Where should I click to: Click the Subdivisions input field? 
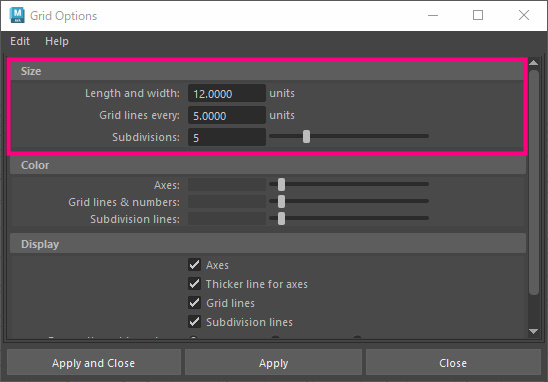(227, 137)
